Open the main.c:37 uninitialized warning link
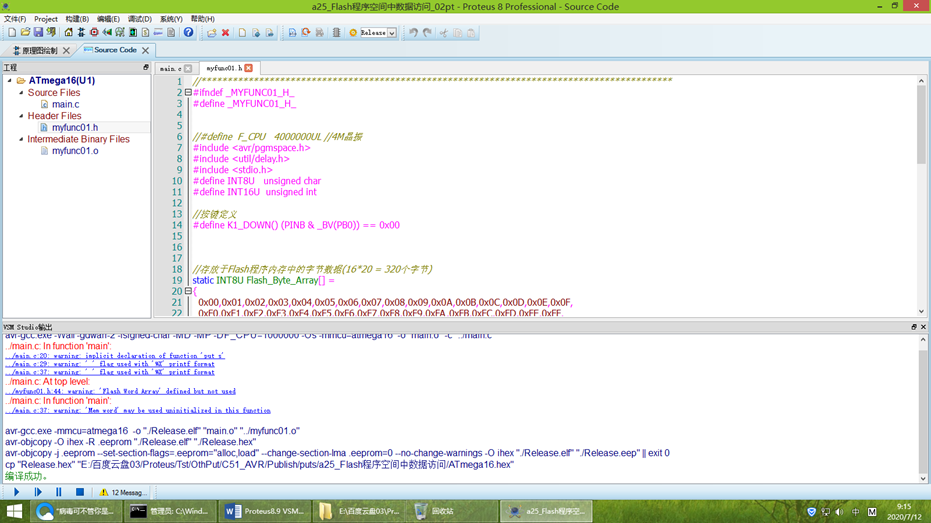This screenshot has width=931, height=523. point(138,410)
